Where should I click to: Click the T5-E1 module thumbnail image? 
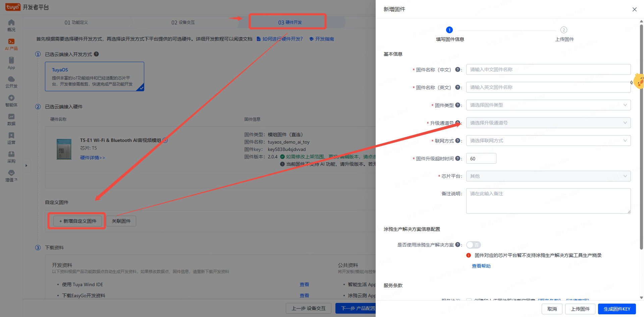point(64,149)
